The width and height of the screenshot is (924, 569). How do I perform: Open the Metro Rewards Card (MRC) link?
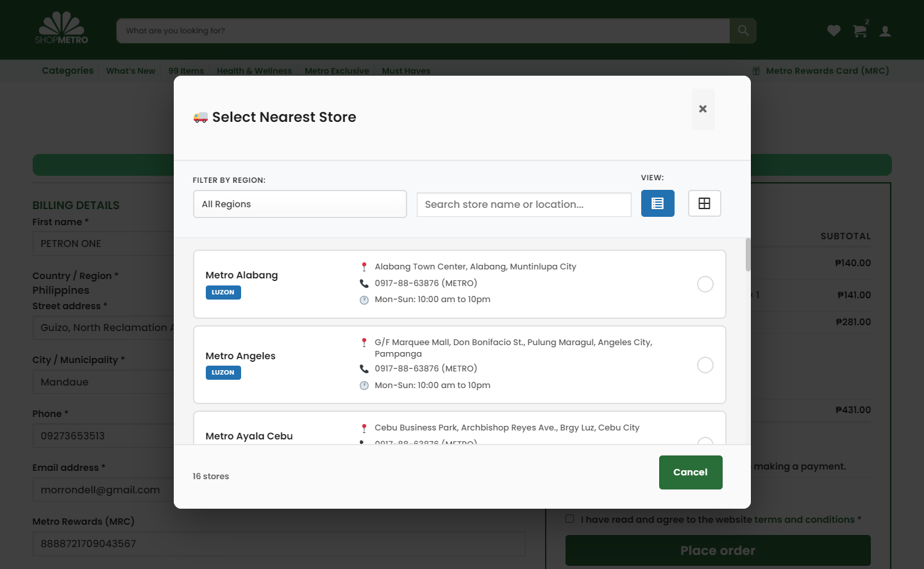827,71
